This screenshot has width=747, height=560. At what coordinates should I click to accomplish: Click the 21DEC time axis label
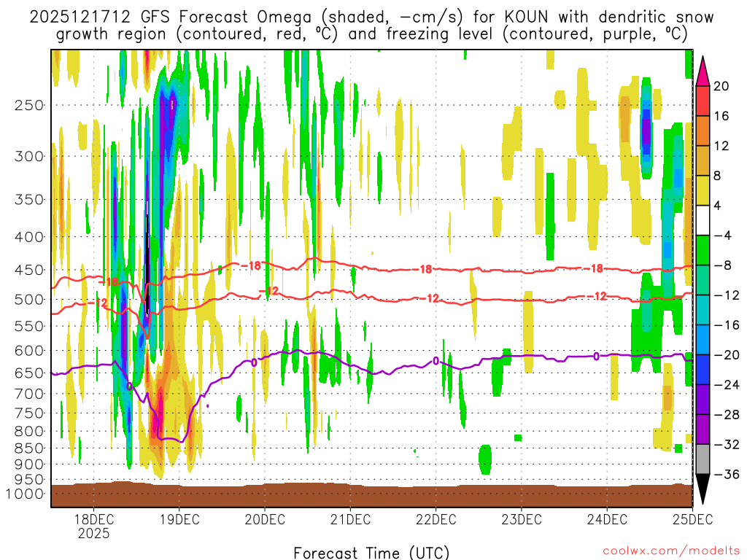[x=350, y=519]
